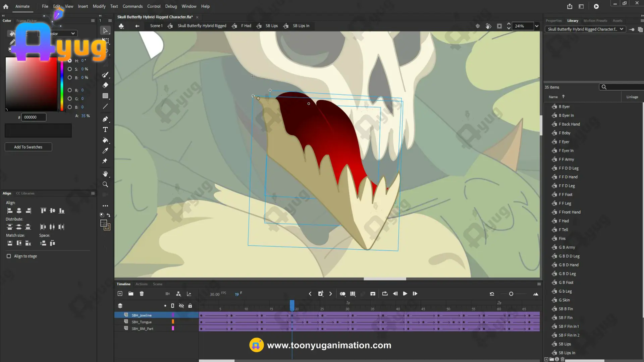644x362 pixels.
Task: Click Add To Swatches button
Action: coord(28,147)
